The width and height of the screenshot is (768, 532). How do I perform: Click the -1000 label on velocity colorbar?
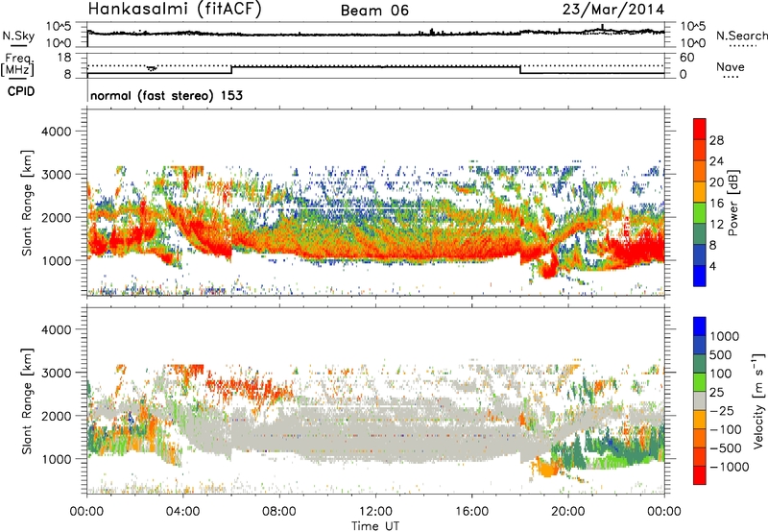pyautogui.click(x=730, y=467)
